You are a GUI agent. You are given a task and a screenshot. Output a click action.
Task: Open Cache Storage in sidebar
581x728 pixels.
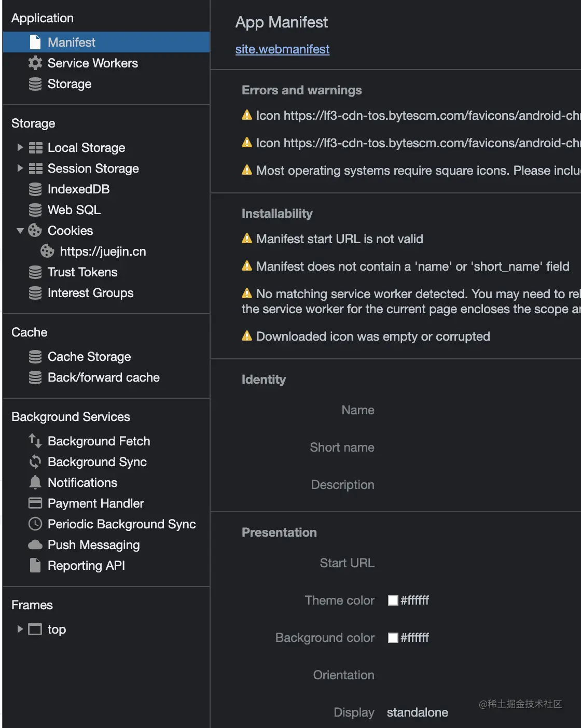[89, 357]
